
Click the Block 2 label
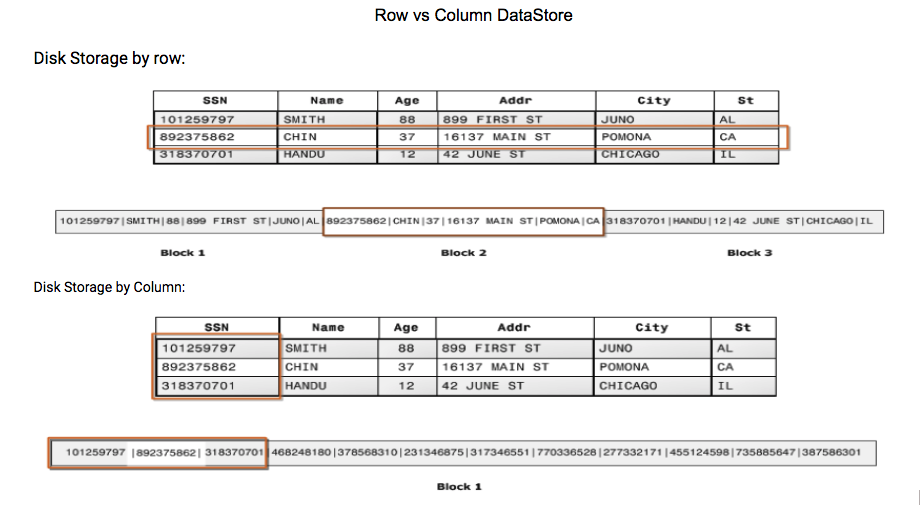[x=463, y=253]
